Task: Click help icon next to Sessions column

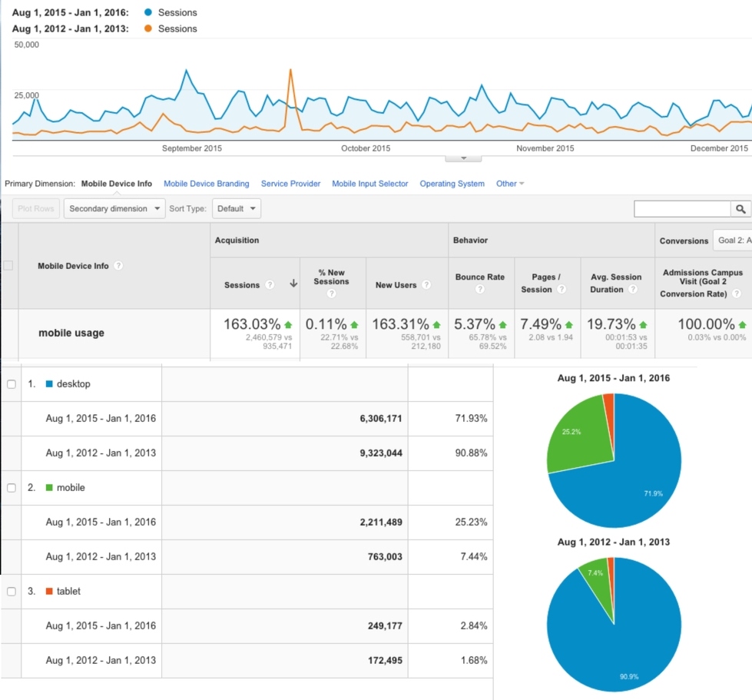Action: point(270,285)
